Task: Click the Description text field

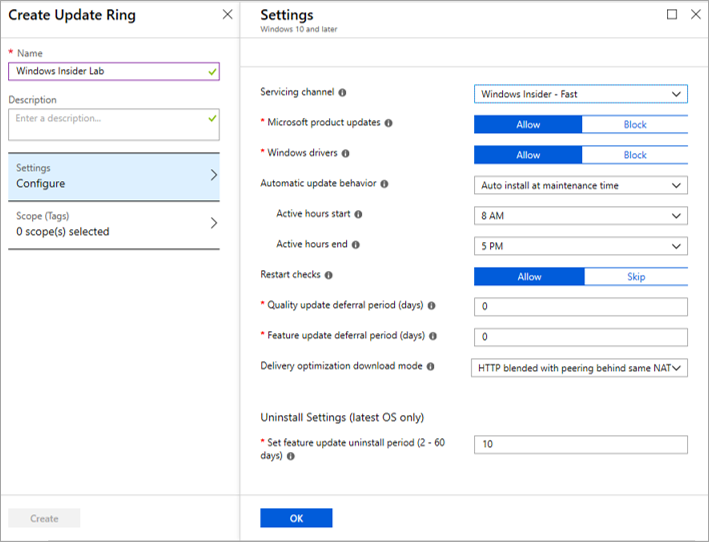Action: pos(113,123)
